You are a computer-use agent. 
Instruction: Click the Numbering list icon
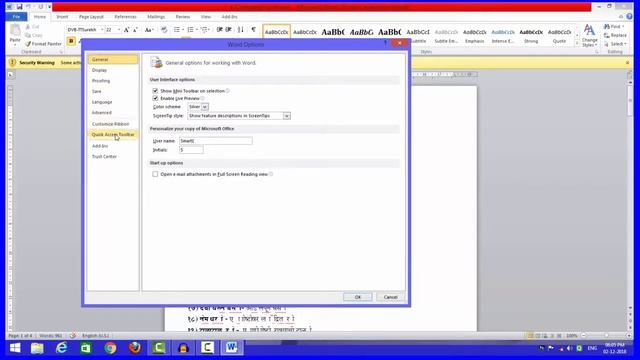pyautogui.click(x=191, y=30)
